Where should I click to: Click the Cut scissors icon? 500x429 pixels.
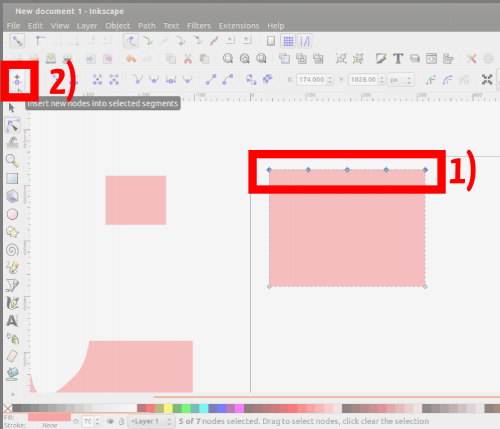pyautogui.click(x=188, y=59)
